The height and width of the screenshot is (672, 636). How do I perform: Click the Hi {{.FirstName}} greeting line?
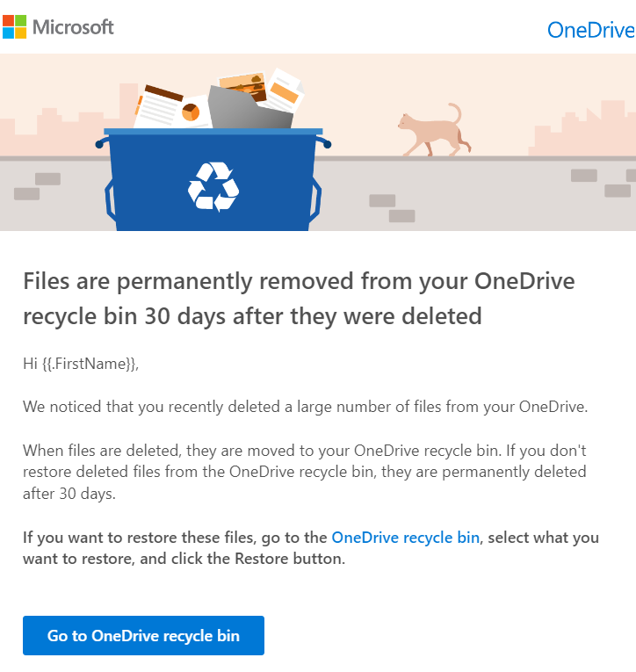pos(81,364)
